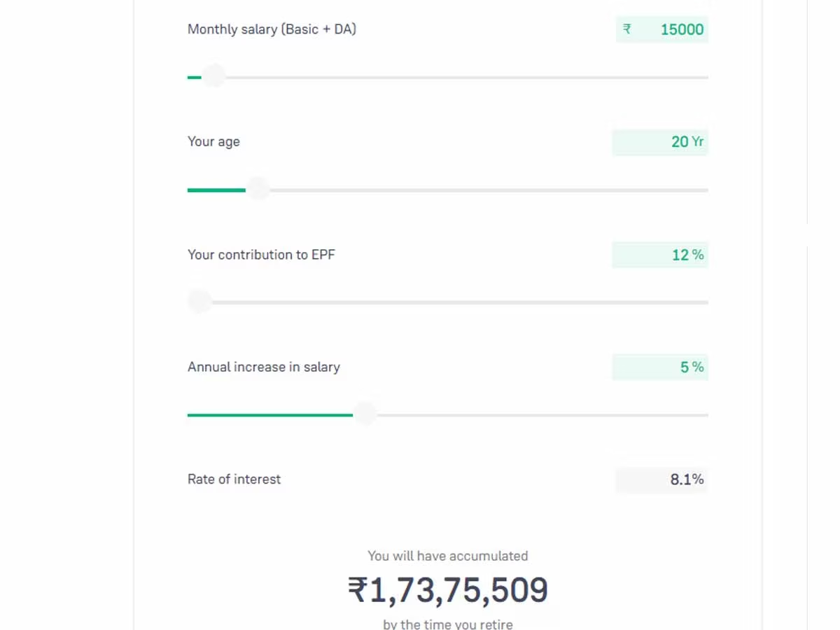Click the accumulated amount ₹1,73,75,509

click(x=448, y=590)
